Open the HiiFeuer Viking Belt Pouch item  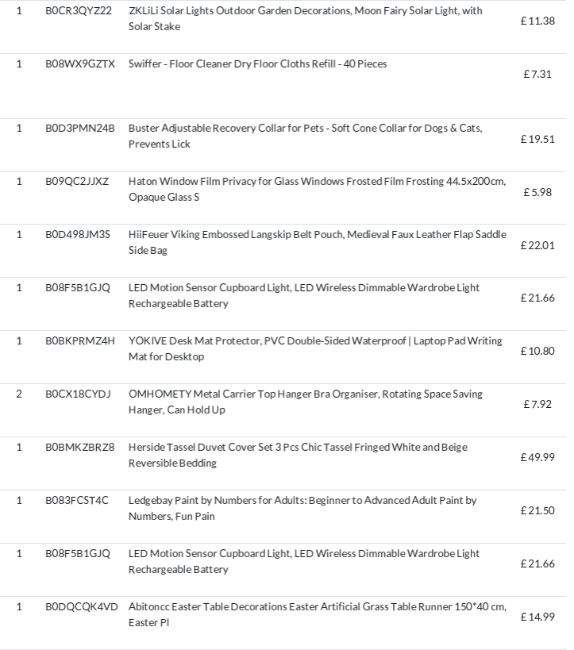[x=317, y=242]
